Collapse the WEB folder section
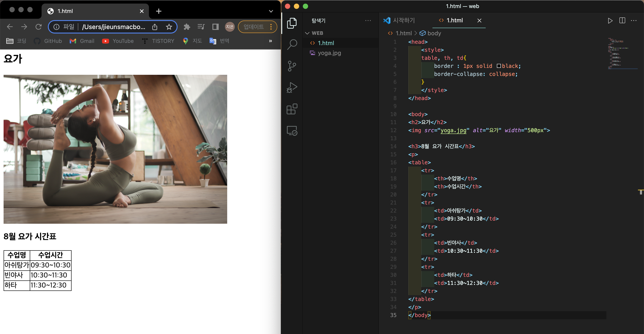Viewport: 644px width, 334px height. (307, 33)
